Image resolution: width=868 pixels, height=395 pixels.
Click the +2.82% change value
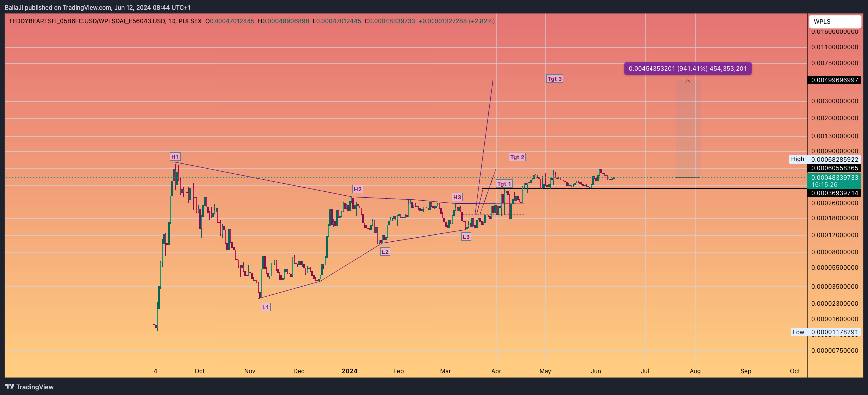click(482, 21)
